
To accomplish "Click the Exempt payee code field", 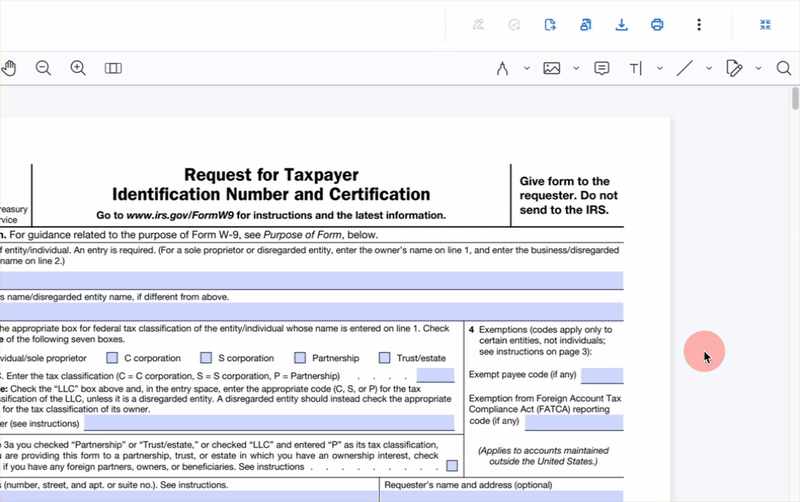I will pos(602,376).
